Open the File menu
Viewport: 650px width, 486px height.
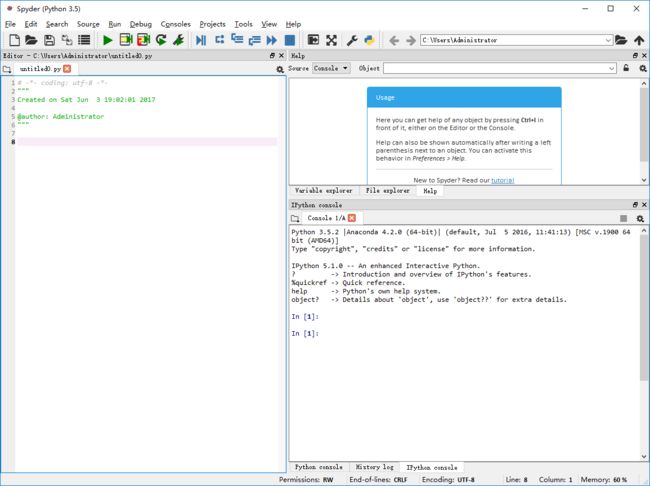coord(10,24)
